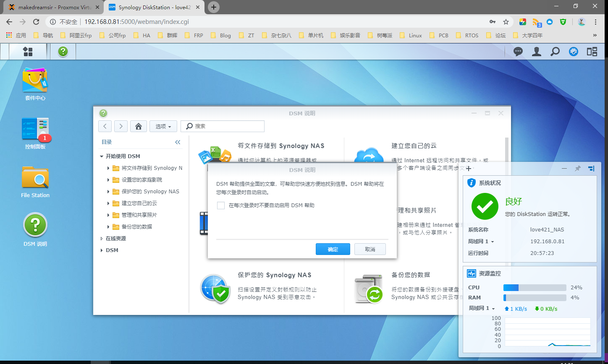The width and height of the screenshot is (608, 364).
Task: Open the green shield T extension
Action: tap(563, 22)
